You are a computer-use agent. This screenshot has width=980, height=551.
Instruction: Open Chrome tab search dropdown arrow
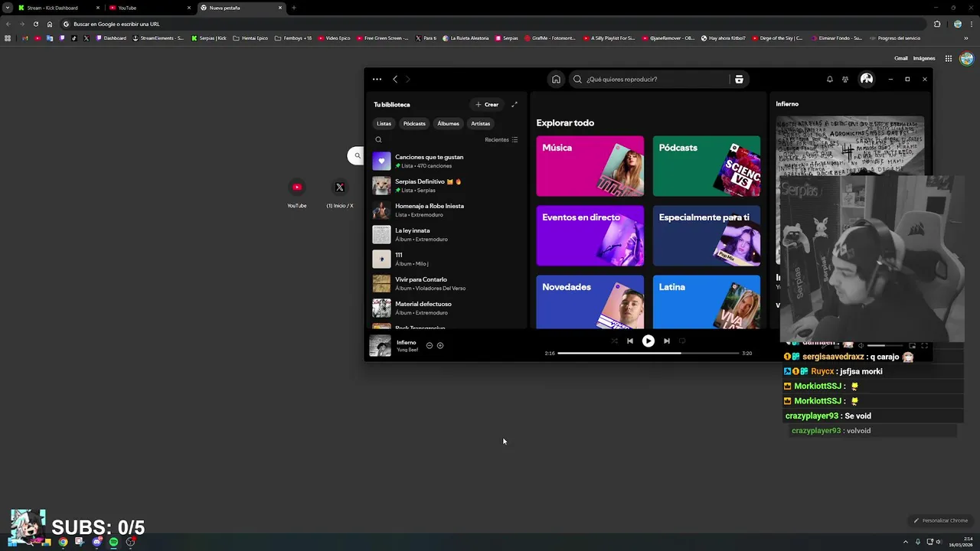pos(8,8)
